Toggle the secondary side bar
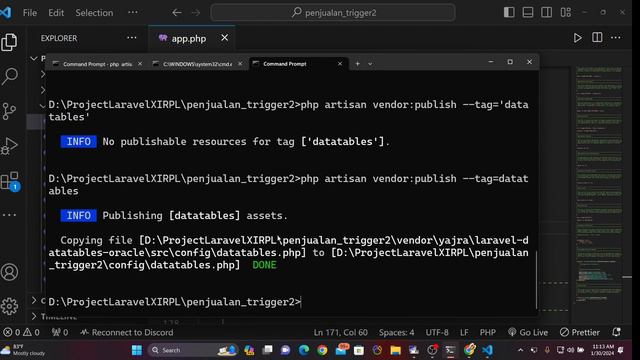 547,12
